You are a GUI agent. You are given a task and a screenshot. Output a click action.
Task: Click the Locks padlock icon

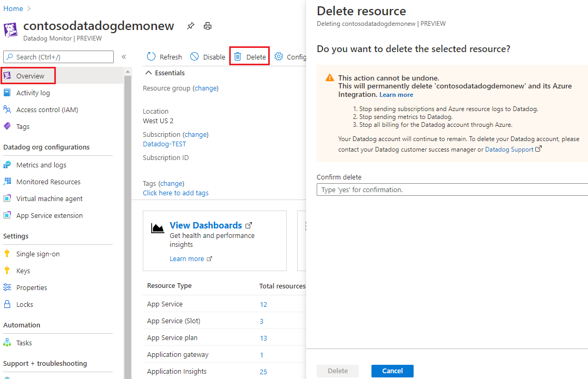pos(7,304)
